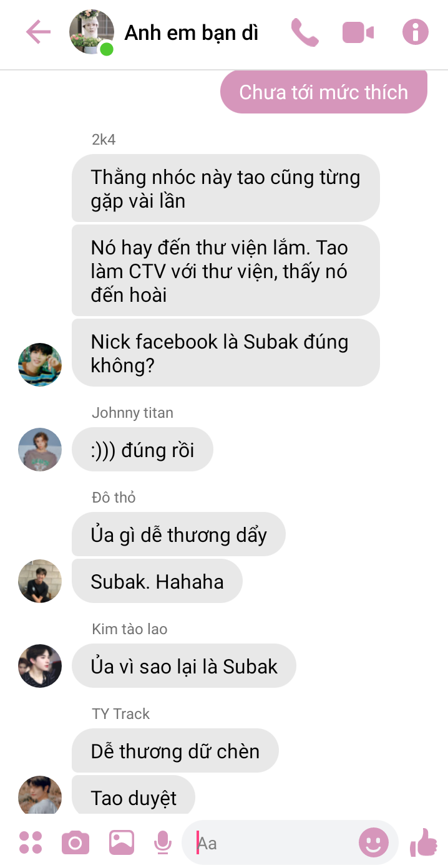
Task: Open the emoji smiley picker
Action: (x=374, y=844)
